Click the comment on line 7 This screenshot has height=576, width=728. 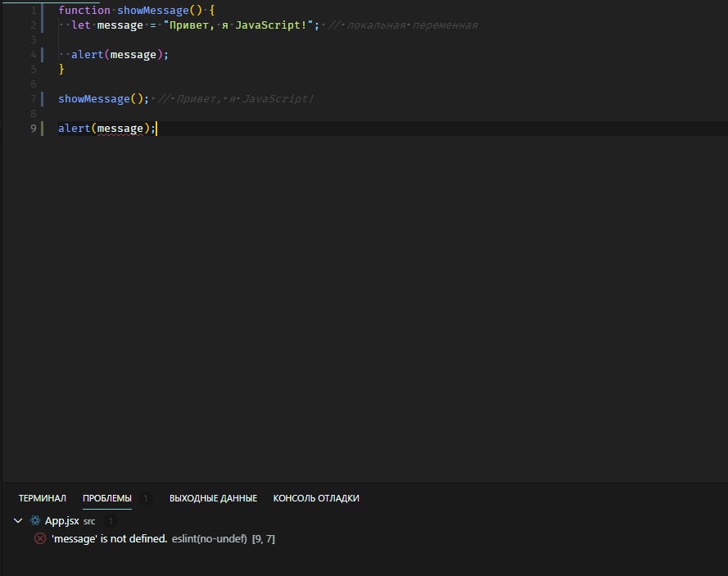235,99
